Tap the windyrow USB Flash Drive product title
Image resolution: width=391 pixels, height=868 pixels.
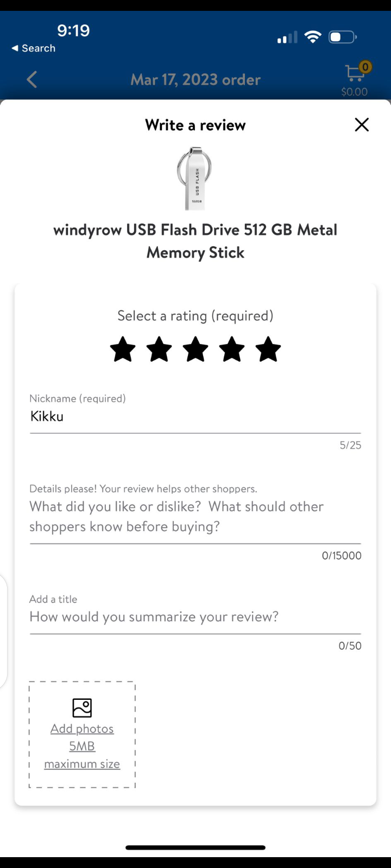[x=195, y=241]
